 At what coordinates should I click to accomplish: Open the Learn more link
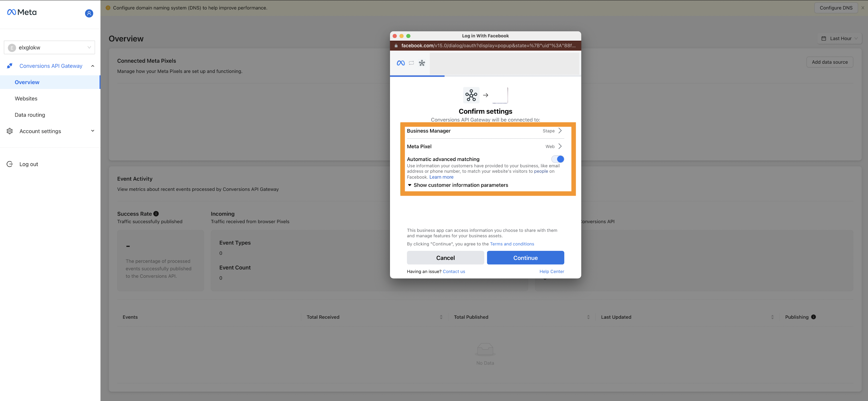[442, 177]
